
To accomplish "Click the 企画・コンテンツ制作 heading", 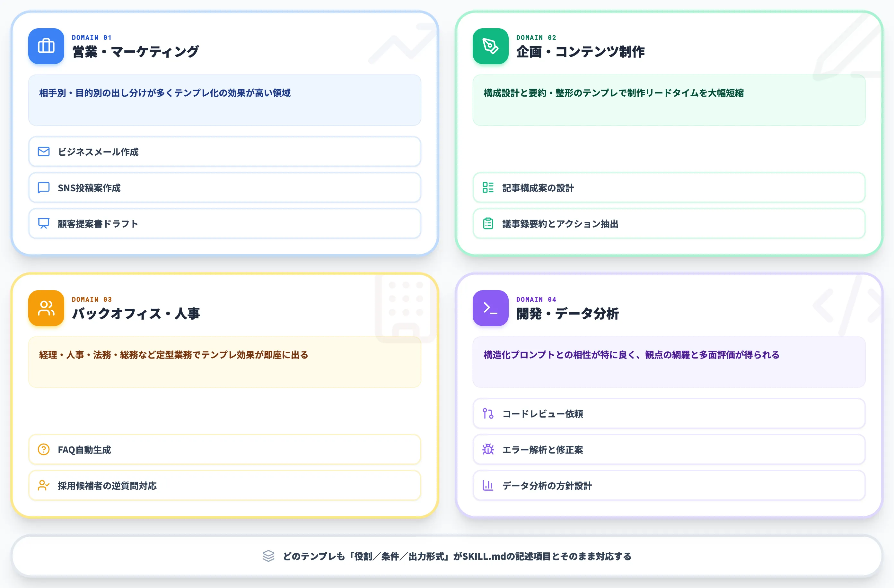I will [580, 52].
